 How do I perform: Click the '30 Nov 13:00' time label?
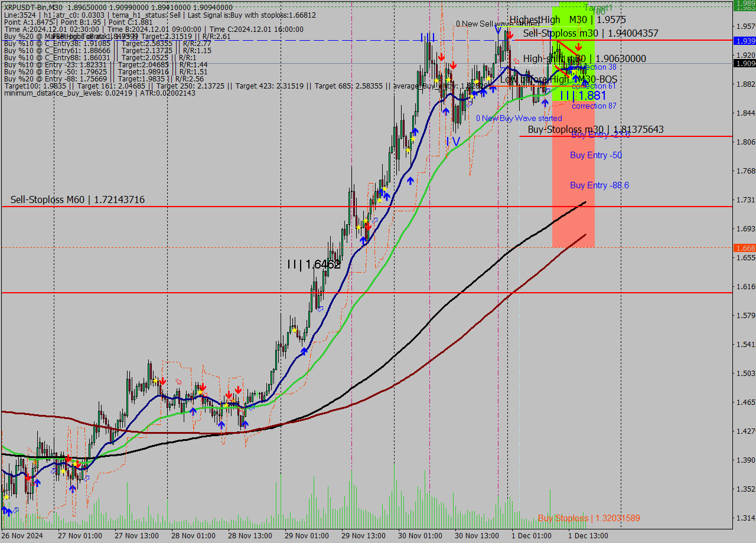[477, 536]
